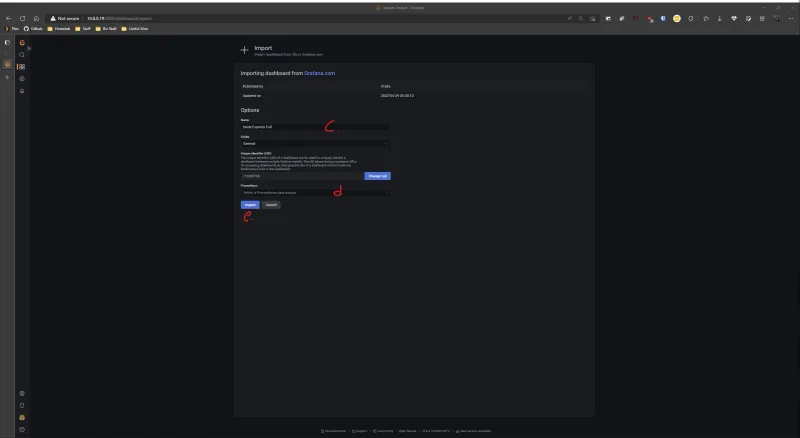
Task: Click the blue Import button
Action: (250, 205)
